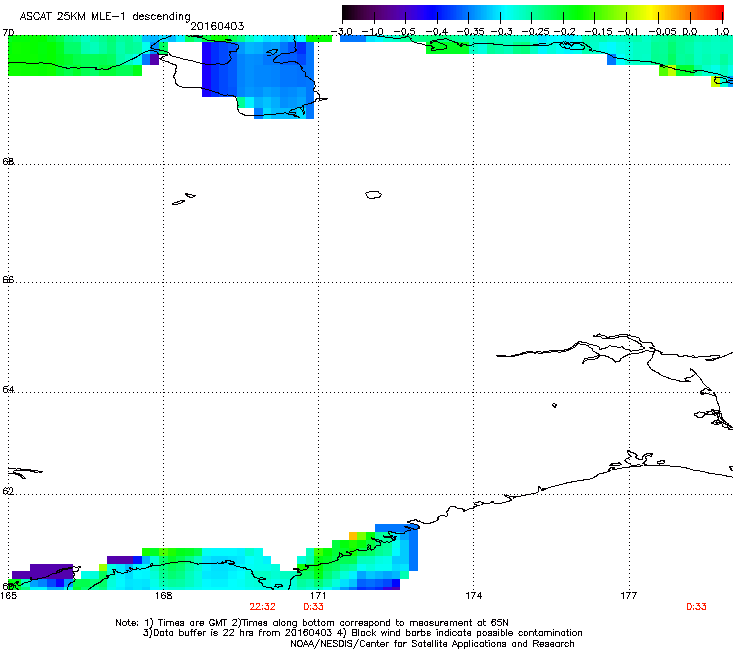Click the NOAA/NESDIS credit line
The image size is (740, 650).
click(x=432, y=643)
